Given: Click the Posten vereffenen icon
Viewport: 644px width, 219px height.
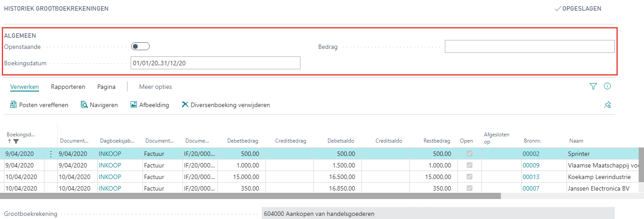Looking at the screenshot, I should pyautogui.click(x=13, y=105).
